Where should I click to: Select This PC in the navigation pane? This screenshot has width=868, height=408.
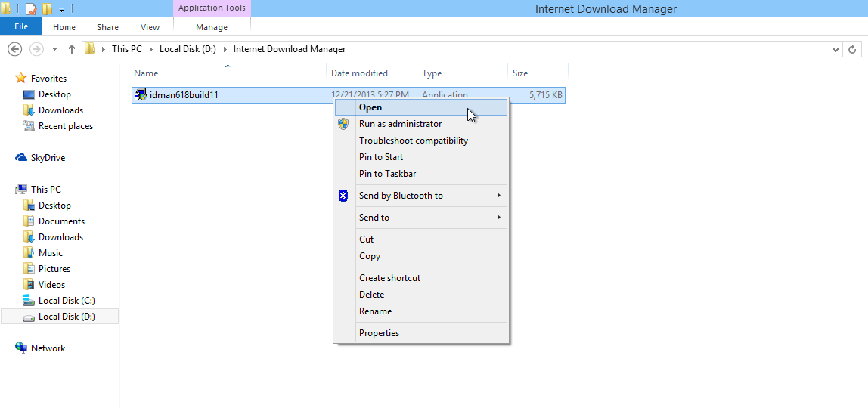pos(46,190)
